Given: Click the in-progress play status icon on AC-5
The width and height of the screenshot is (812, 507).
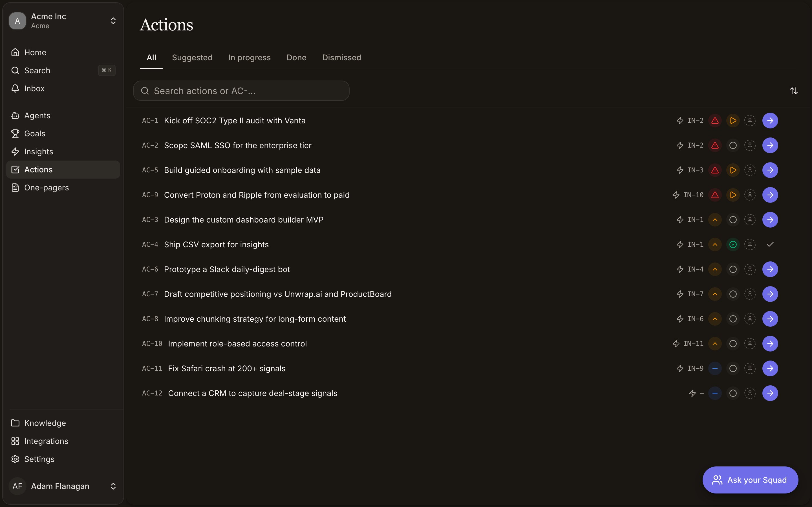Looking at the screenshot, I should coord(733,170).
